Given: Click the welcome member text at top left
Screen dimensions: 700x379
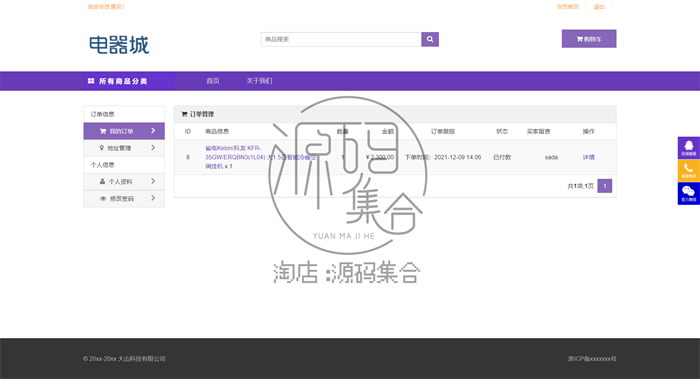Looking at the screenshot, I should point(106,7).
